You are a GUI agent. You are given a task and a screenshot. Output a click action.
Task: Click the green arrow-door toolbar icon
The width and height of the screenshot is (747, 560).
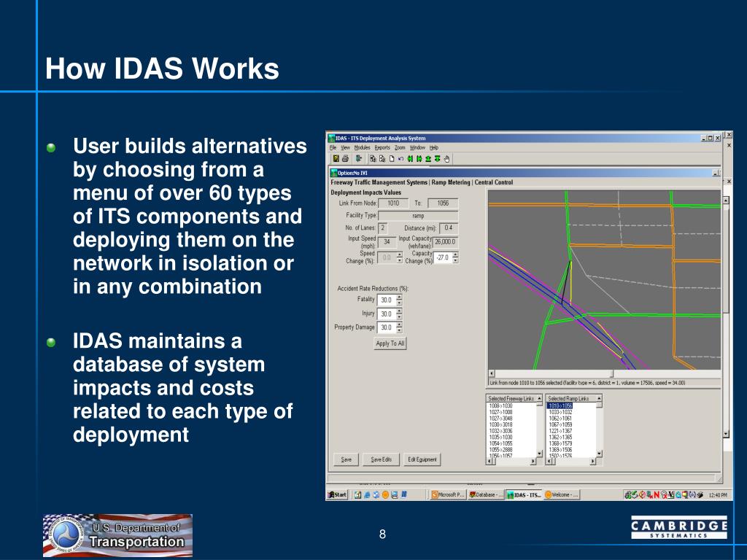pyautogui.click(x=358, y=158)
